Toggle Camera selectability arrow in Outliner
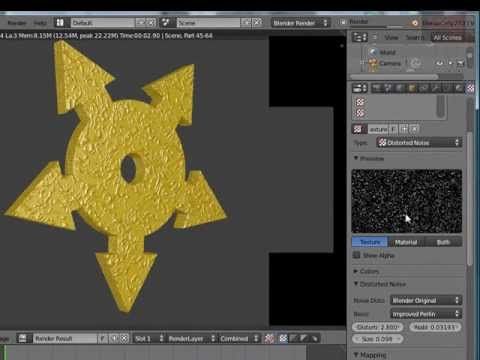 [450, 63]
